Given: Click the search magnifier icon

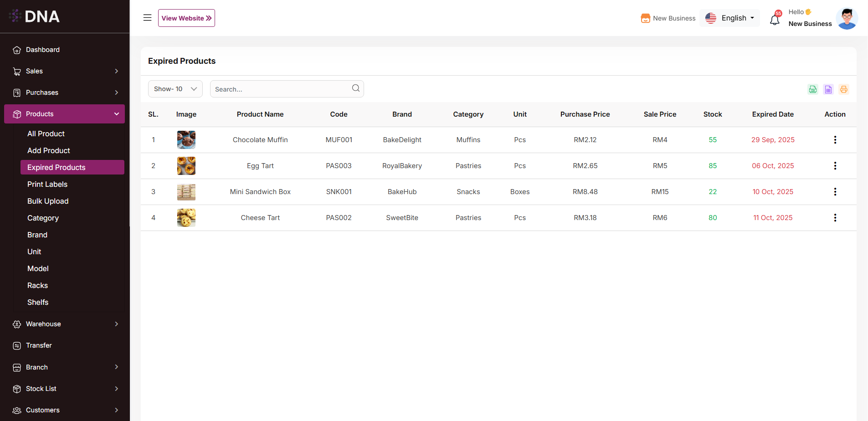Looking at the screenshot, I should 356,88.
